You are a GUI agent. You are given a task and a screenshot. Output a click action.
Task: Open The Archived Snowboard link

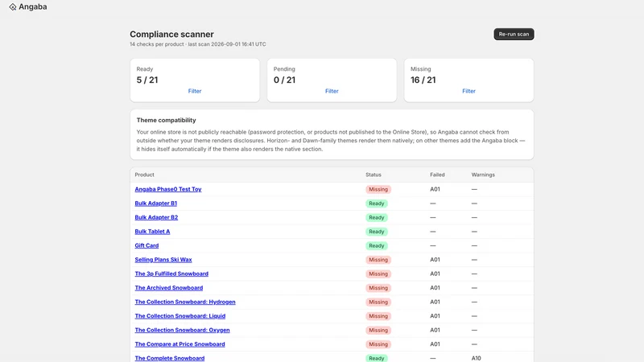pyautogui.click(x=169, y=288)
